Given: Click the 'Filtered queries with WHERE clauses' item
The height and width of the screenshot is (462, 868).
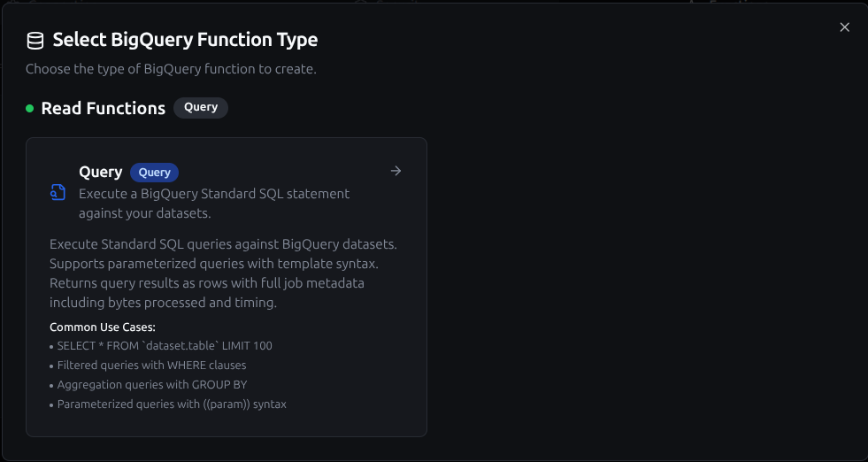Looking at the screenshot, I should (x=151, y=365).
